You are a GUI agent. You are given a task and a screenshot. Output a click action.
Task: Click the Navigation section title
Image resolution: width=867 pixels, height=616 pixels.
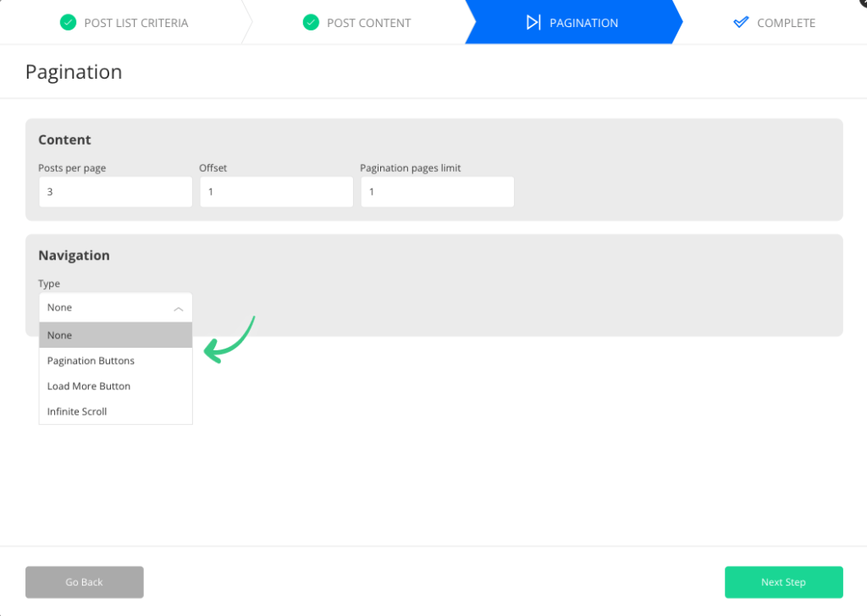point(74,256)
